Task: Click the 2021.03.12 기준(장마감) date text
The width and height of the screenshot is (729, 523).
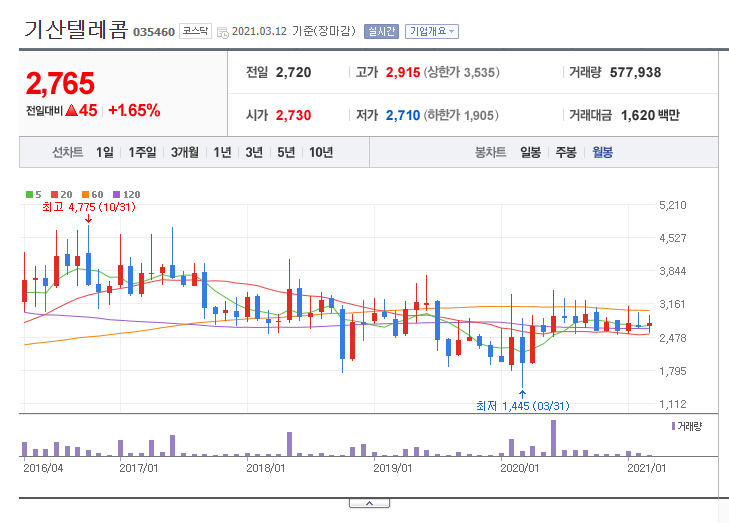Action: 293,31
